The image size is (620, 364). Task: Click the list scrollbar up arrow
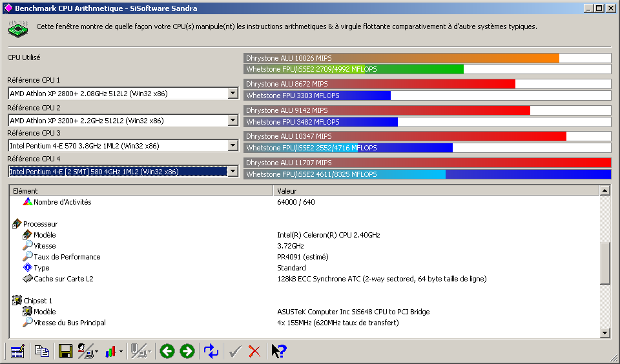pos(605,190)
